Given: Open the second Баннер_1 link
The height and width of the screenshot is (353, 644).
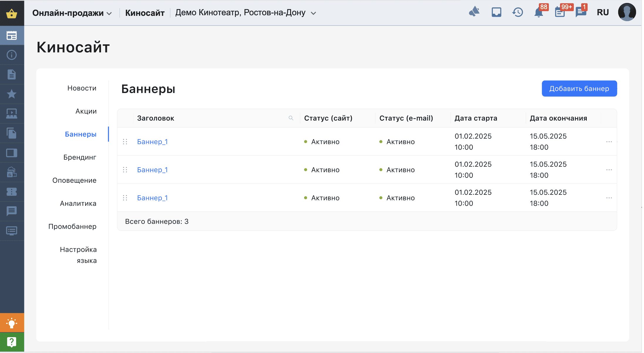Looking at the screenshot, I should (153, 170).
